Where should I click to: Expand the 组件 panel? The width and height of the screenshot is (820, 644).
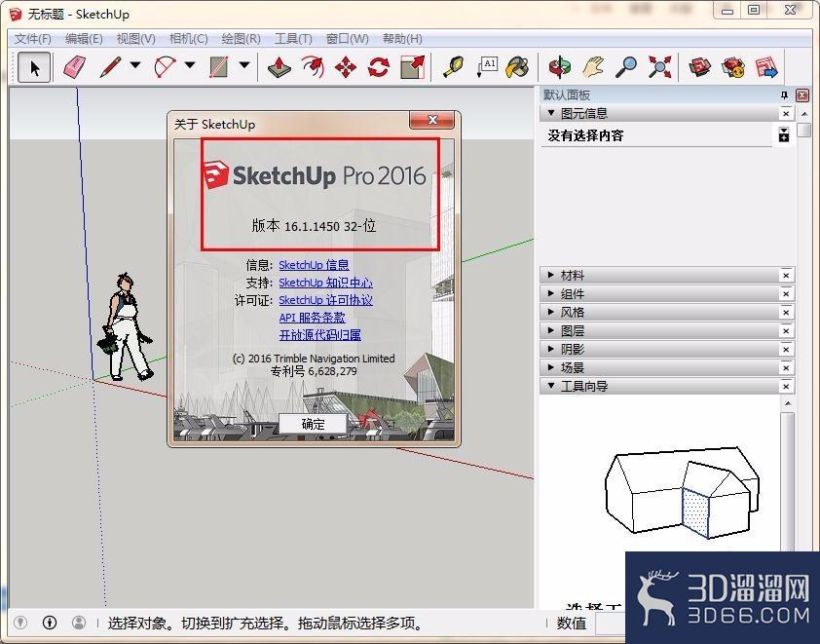click(550, 293)
